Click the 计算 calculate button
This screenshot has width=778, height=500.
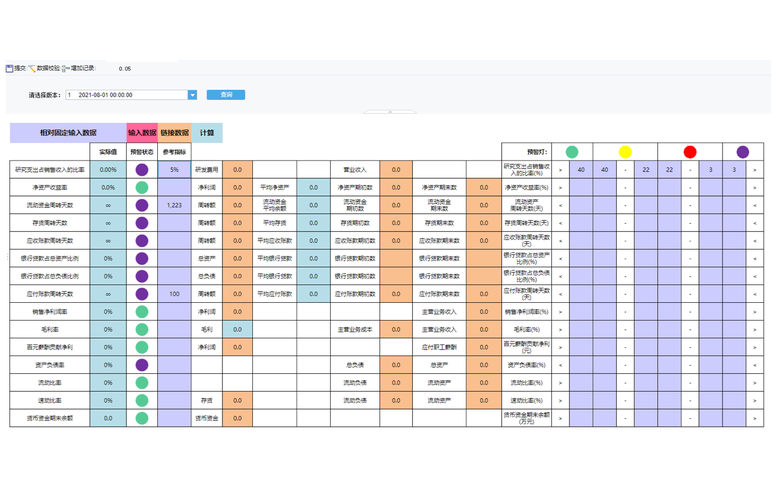coord(206,132)
